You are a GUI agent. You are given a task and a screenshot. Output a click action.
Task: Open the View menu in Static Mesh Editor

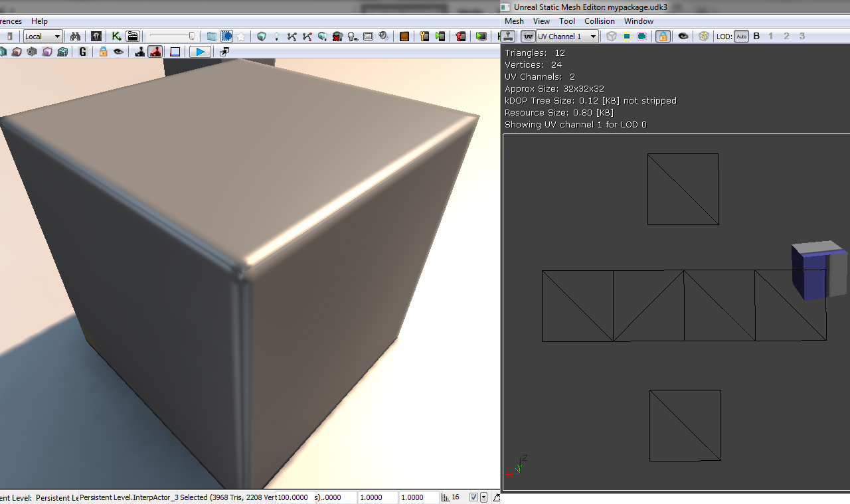coord(541,21)
